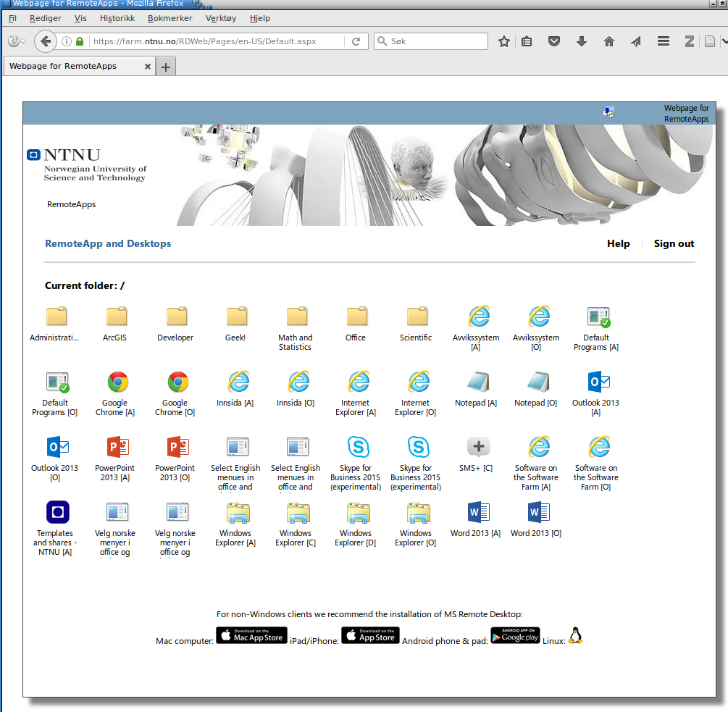Viewport: 728px width, 712px height.
Task: Launch Outlook 2013 [O]
Action: pos(57,447)
